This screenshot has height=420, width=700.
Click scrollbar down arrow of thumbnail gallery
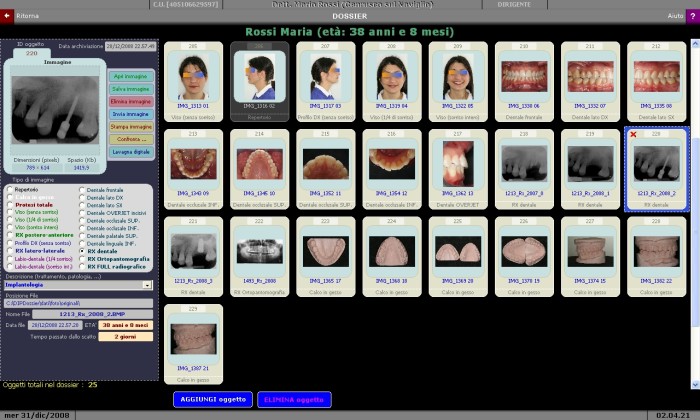695,384
